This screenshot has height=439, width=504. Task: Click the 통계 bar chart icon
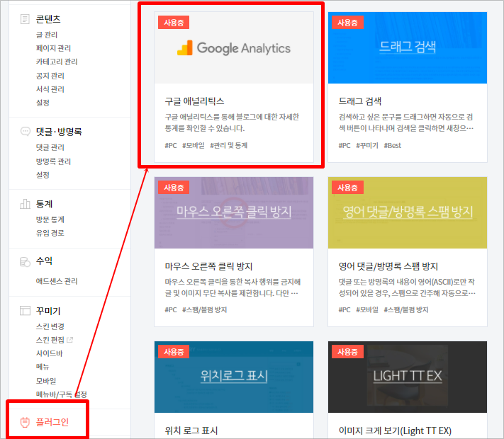coord(25,204)
